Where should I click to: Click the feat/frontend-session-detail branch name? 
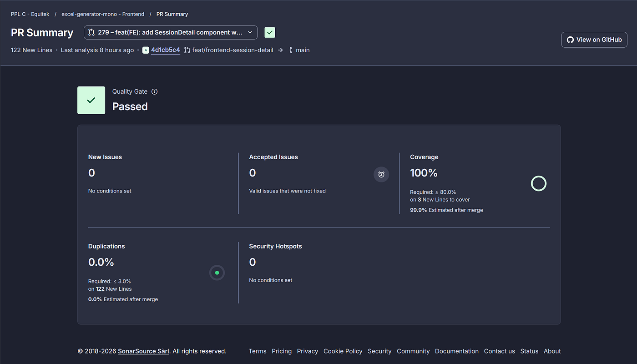pos(233,50)
